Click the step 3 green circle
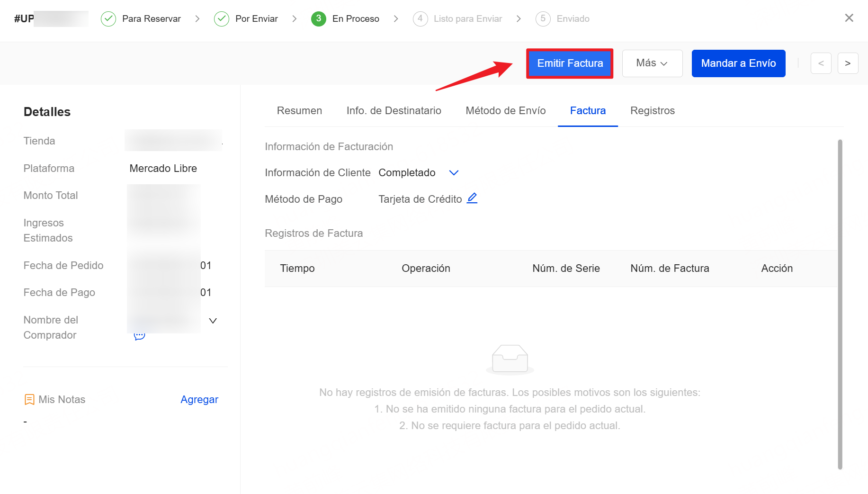The height and width of the screenshot is (494, 868). click(319, 19)
